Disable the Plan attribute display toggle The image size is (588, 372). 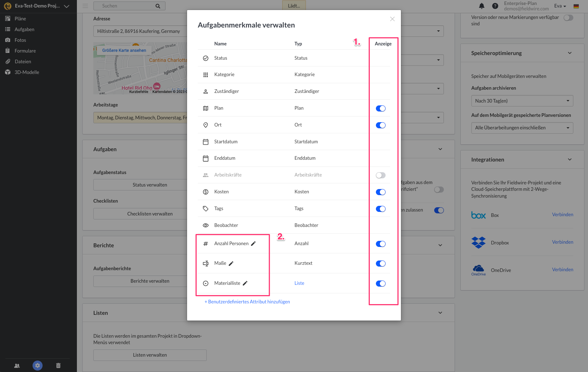tap(381, 109)
